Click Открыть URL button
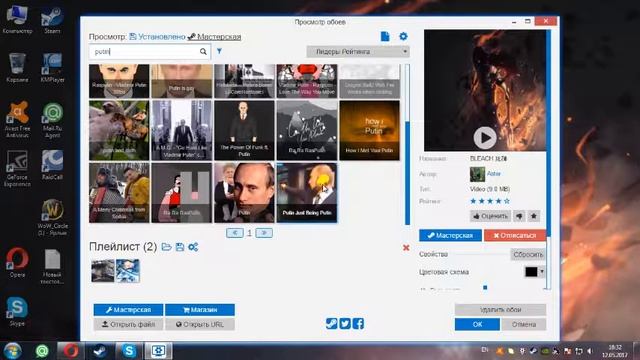 tap(200, 324)
